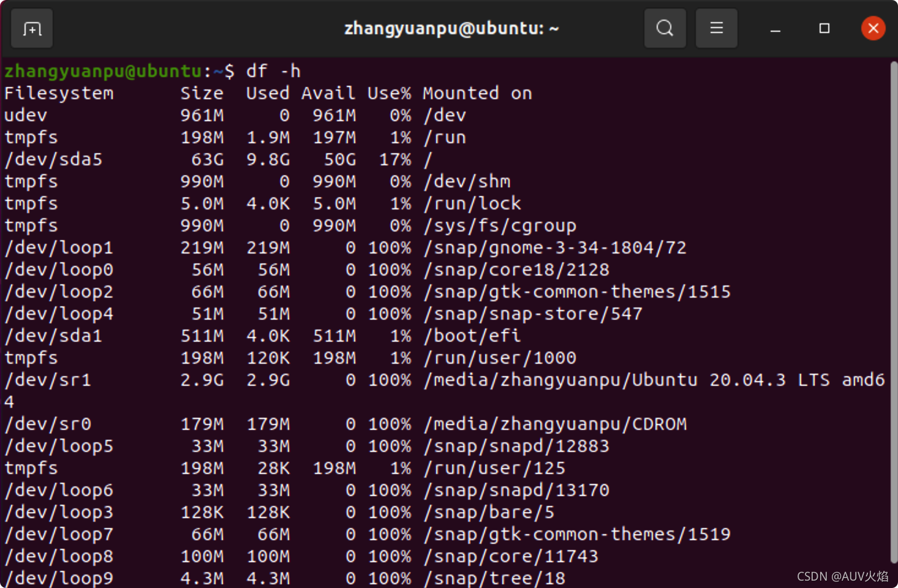Click the Filesystem column header
898x588 pixels.
pos(59,94)
